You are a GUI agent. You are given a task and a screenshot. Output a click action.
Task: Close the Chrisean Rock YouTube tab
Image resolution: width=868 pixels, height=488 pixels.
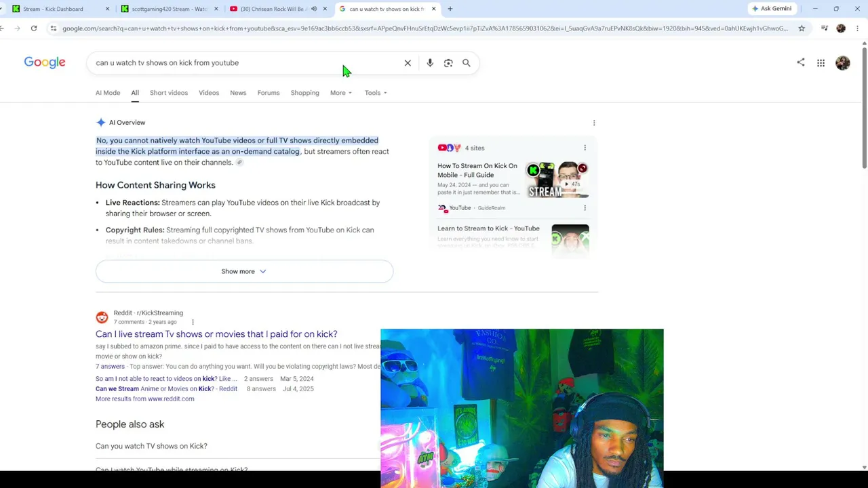point(325,9)
